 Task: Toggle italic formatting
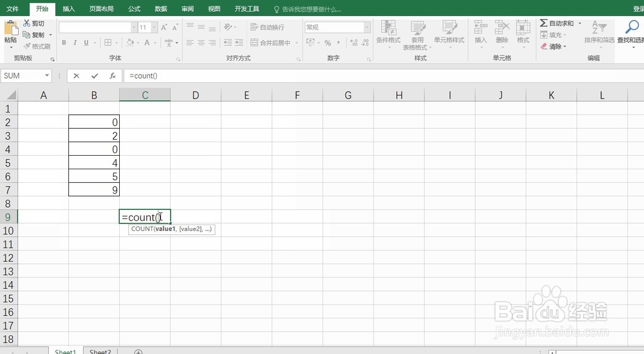click(x=75, y=42)
